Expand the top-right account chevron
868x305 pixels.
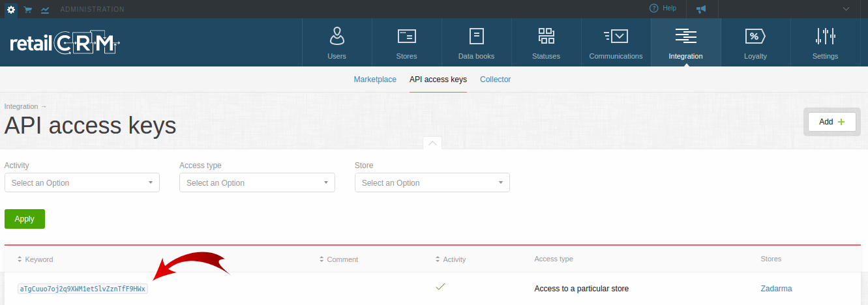tap(846, 9)
